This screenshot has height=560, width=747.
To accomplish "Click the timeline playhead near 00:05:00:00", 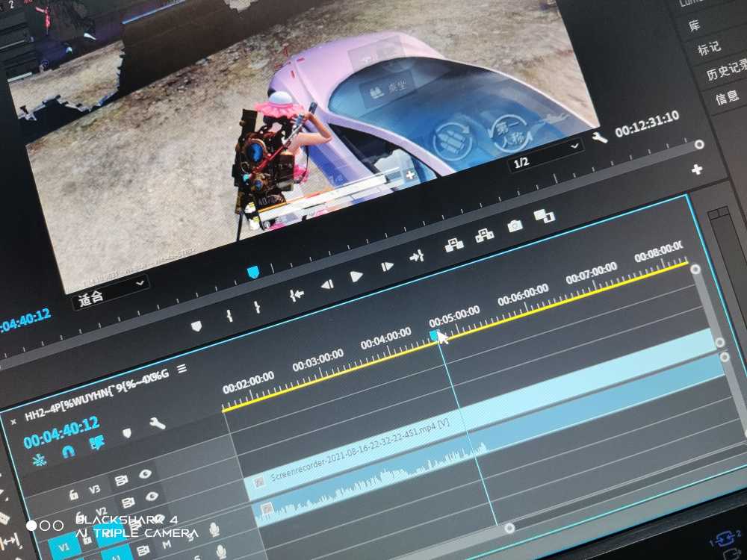I will [x=433, y=336].
